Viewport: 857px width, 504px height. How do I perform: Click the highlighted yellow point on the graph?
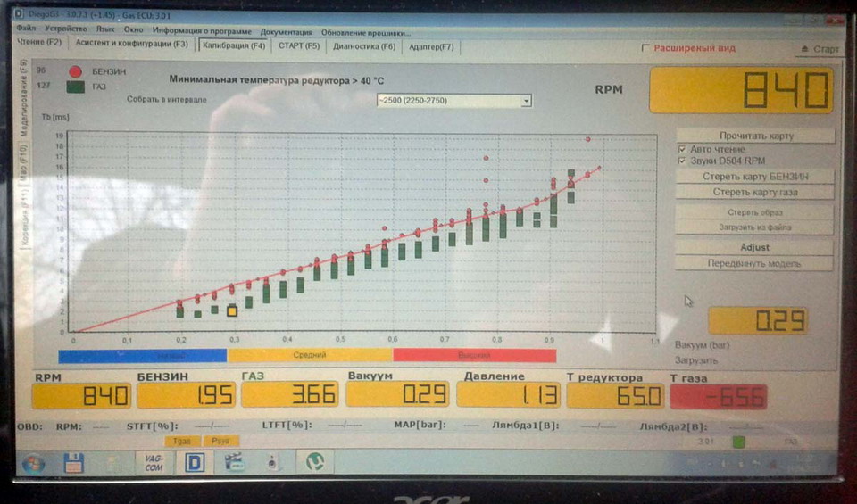coord(232,310)
